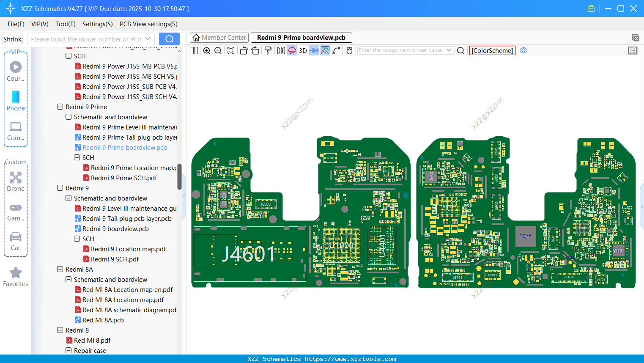Click the model number search input field
Screen dimensions: 644x363
[x=86, y=39]
